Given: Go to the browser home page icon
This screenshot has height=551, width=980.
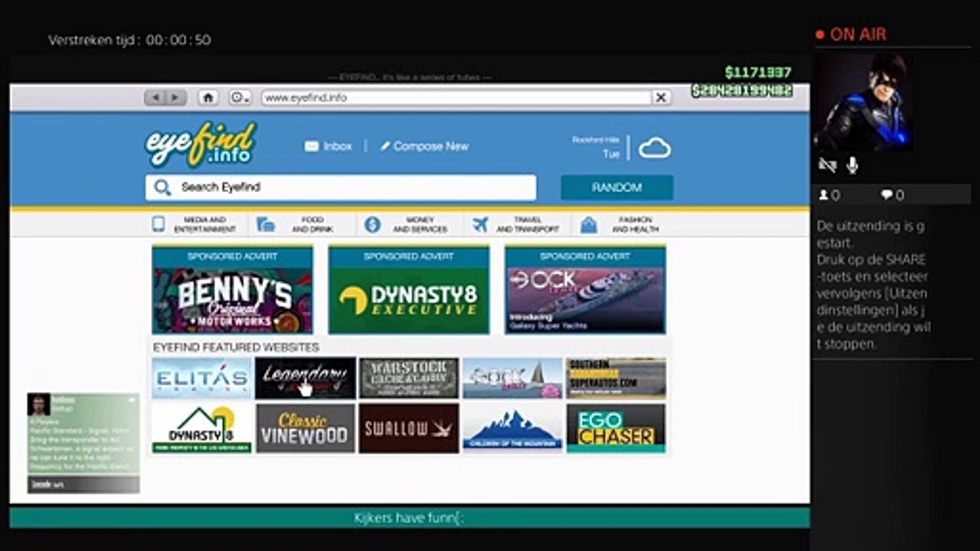Looking at the screenshot, I should 208,97.
